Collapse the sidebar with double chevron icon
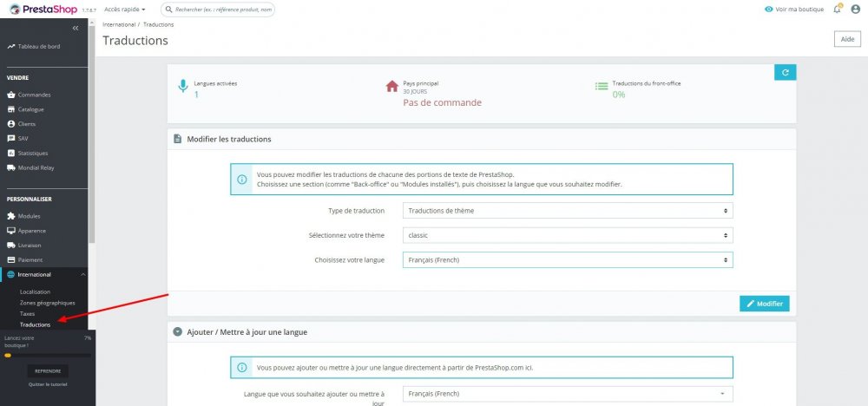868x406 pixels. tap(76, 29)
